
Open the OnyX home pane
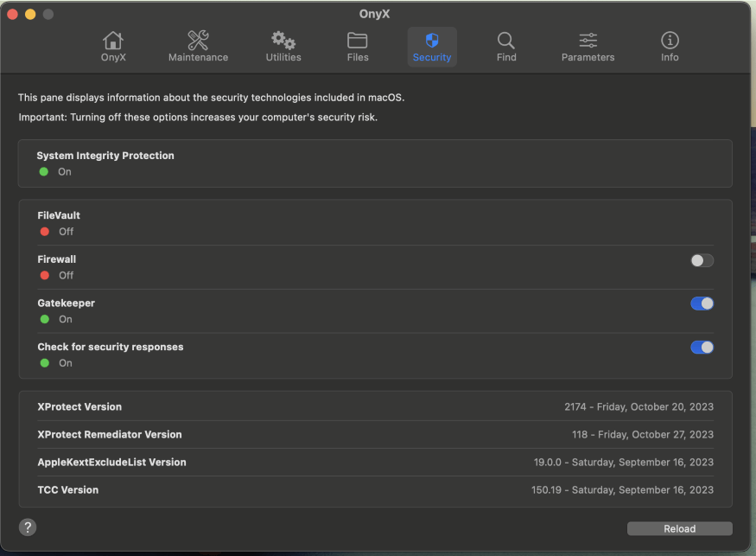[113, 47]
